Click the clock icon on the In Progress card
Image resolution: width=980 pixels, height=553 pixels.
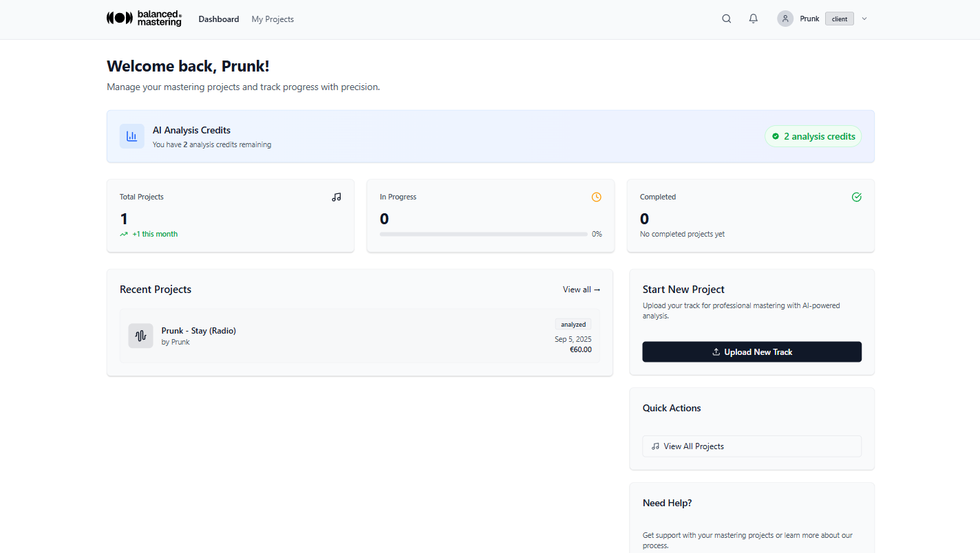596,197
